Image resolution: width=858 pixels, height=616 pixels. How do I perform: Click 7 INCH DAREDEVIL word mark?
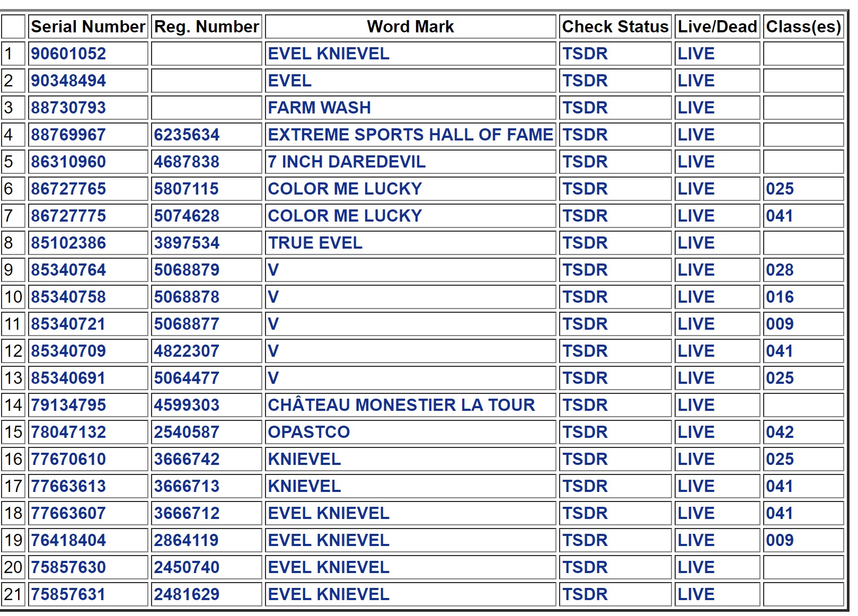click(x=347, y=162)
